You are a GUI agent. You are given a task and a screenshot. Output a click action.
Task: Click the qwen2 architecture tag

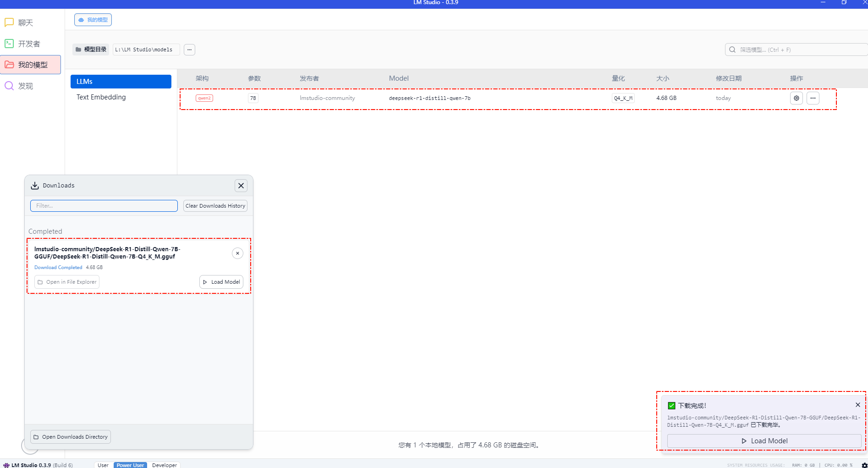click(x=204, y=98)
